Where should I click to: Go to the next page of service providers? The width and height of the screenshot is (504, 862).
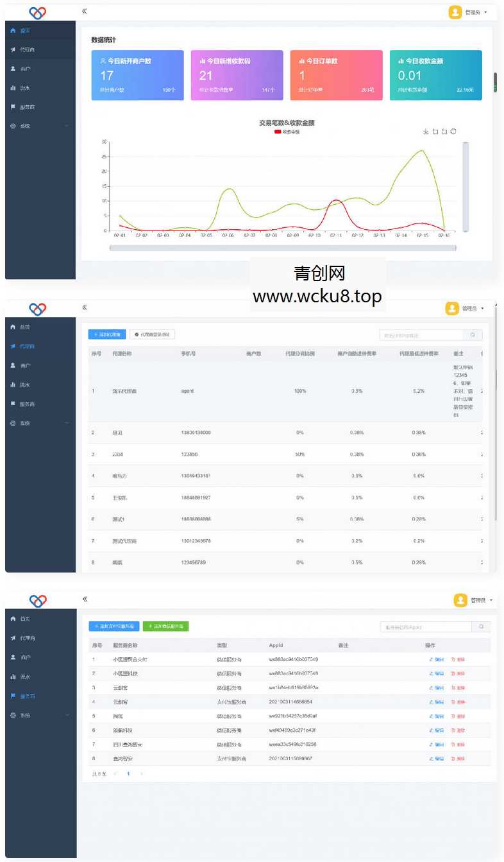142,774
